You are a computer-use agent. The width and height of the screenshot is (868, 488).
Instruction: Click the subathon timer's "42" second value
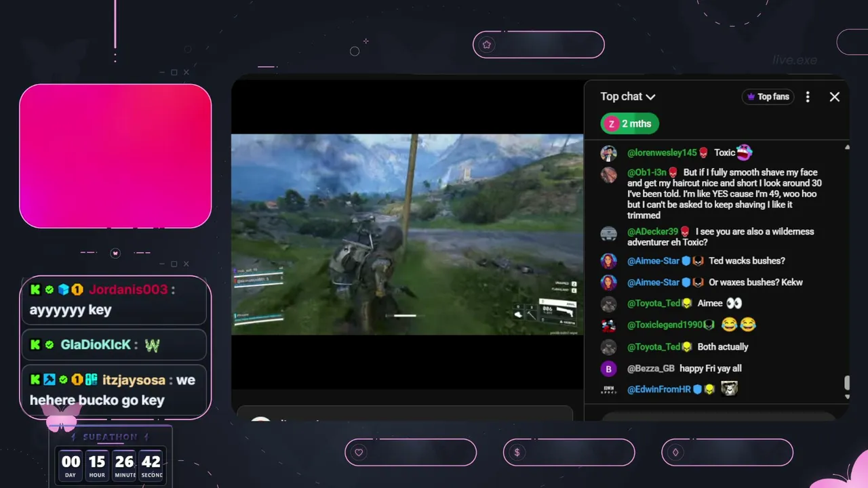151,462
